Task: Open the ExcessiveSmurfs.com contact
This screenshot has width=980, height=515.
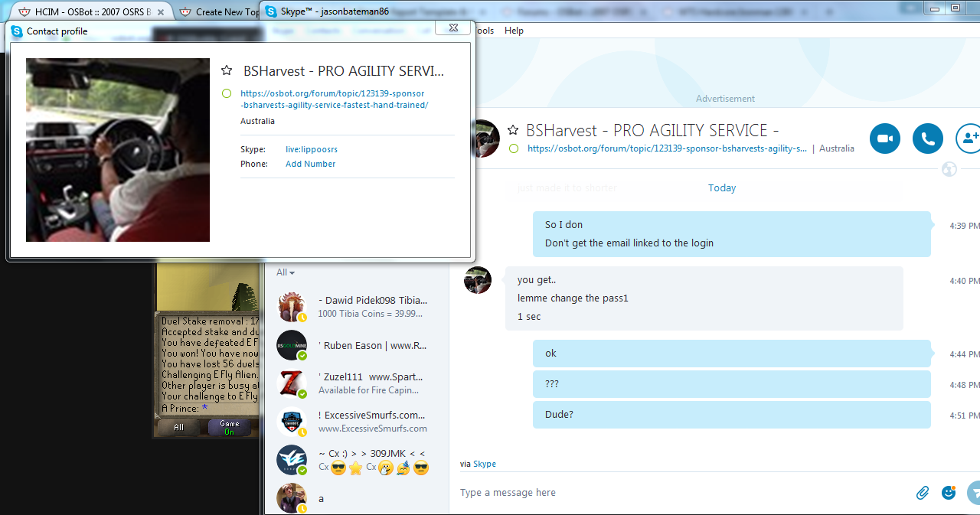Action: 357,422
